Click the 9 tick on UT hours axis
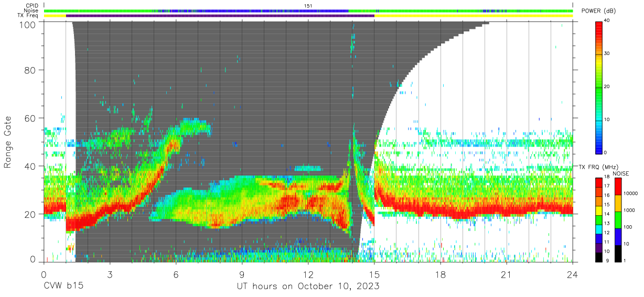This screenshot has height=297, width=644. [242, 274]
